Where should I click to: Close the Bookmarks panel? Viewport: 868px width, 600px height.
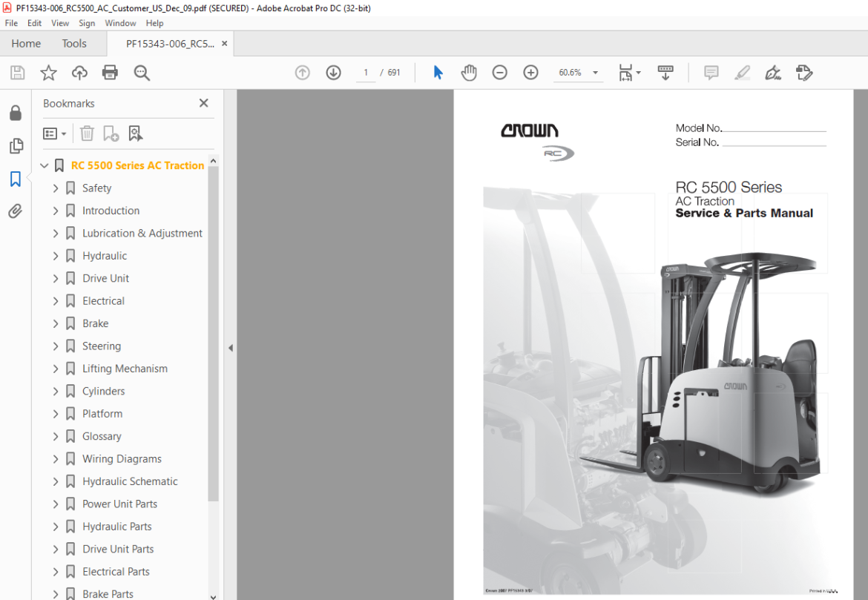pos(204,103)
